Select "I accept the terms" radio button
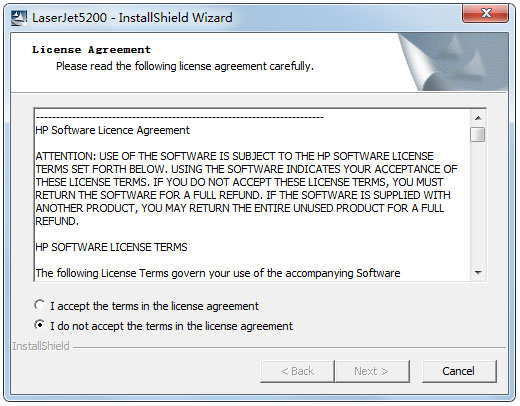 [x=39, y=305]
